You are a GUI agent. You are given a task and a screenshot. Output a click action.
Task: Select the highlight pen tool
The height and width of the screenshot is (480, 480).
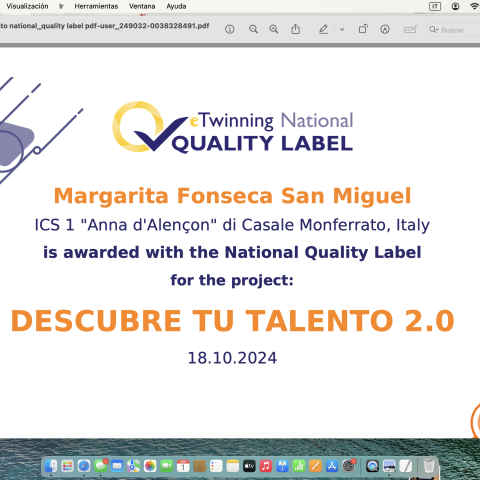point(323,29)
